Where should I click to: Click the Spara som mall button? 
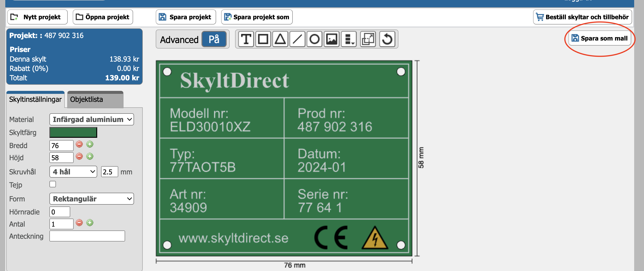599,38
